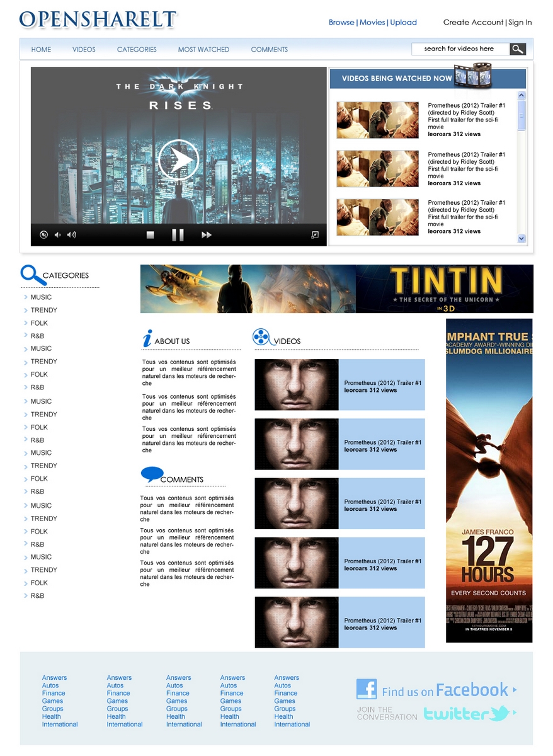Click the Categories magnifier icon
This screenshot has width=553, height=756.
coord(32,275)
